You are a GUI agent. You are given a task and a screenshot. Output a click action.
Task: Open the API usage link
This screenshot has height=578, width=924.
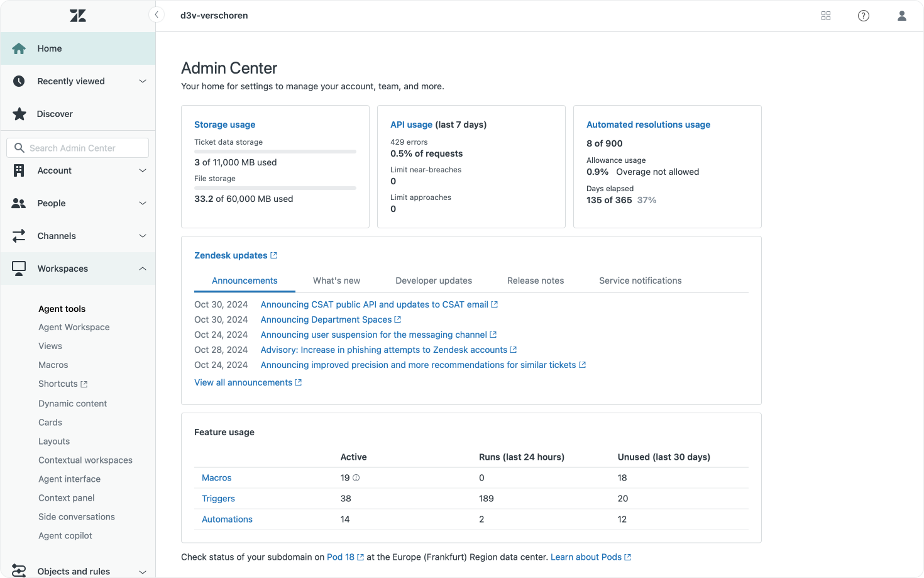[412, 125]
